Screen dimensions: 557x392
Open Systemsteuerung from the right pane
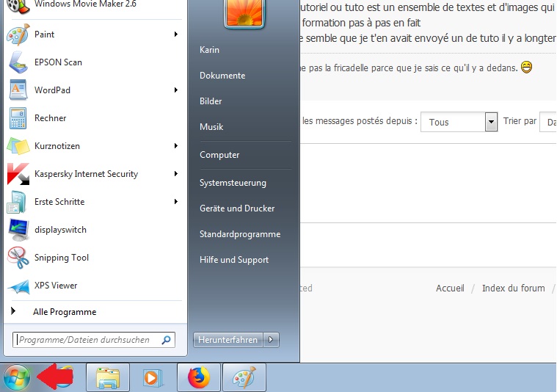[x=233, y=183]
